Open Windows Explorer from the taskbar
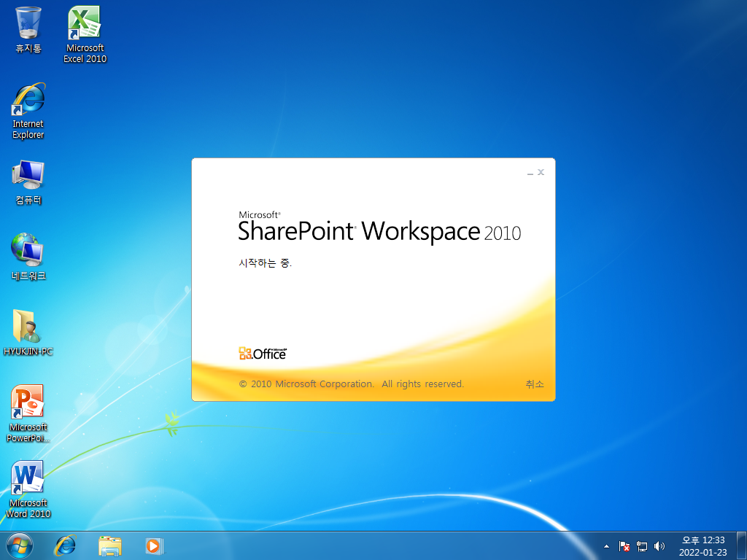747x560 pixels. [x=110, y=545]
